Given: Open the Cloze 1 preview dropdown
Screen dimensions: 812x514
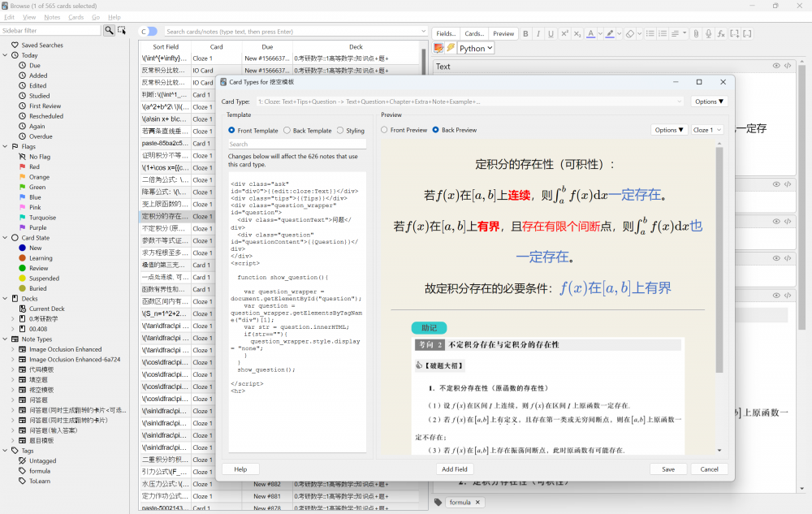Looking at the screenshot, I should tap(707, 130).
